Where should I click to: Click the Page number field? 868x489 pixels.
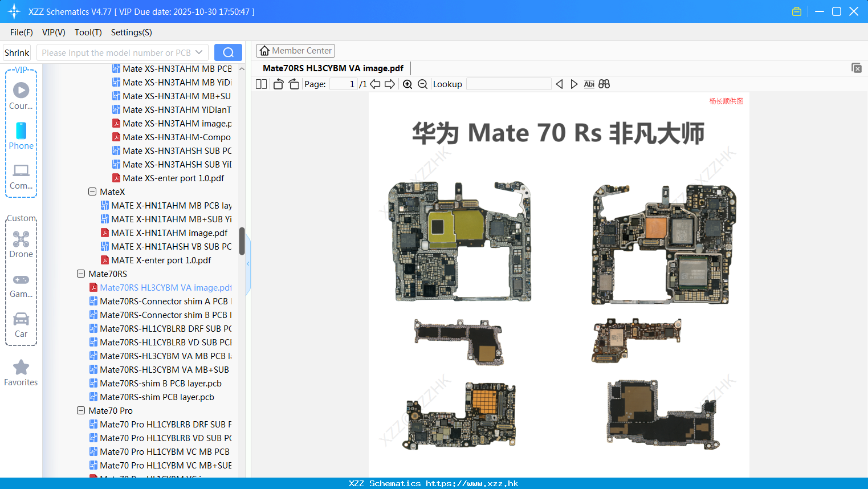[344, 84]
